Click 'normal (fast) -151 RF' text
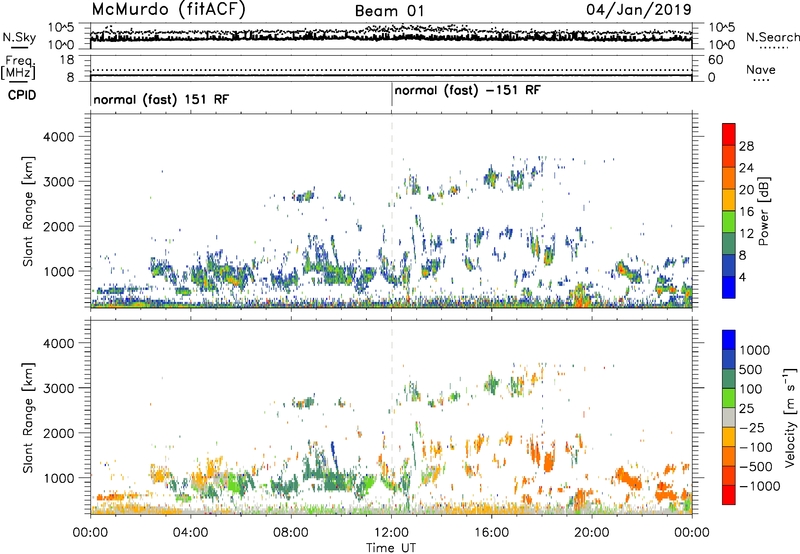 tap(467, 90)
